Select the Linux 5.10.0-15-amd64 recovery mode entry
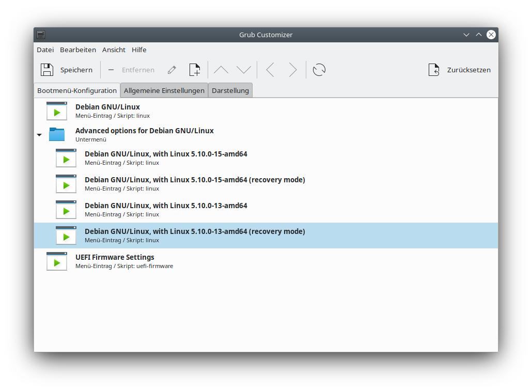 point(195,184)
